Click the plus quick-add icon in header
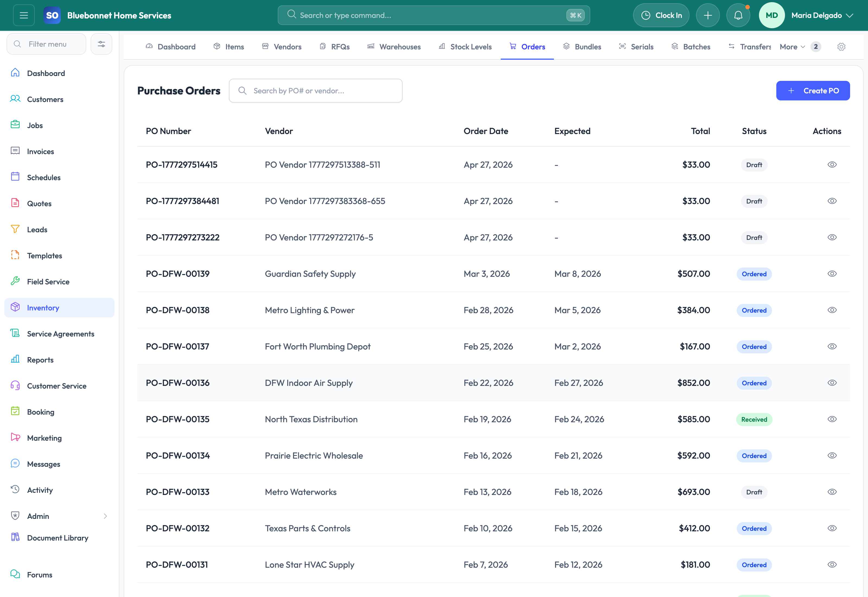868x597 pixels. (708, 15)
